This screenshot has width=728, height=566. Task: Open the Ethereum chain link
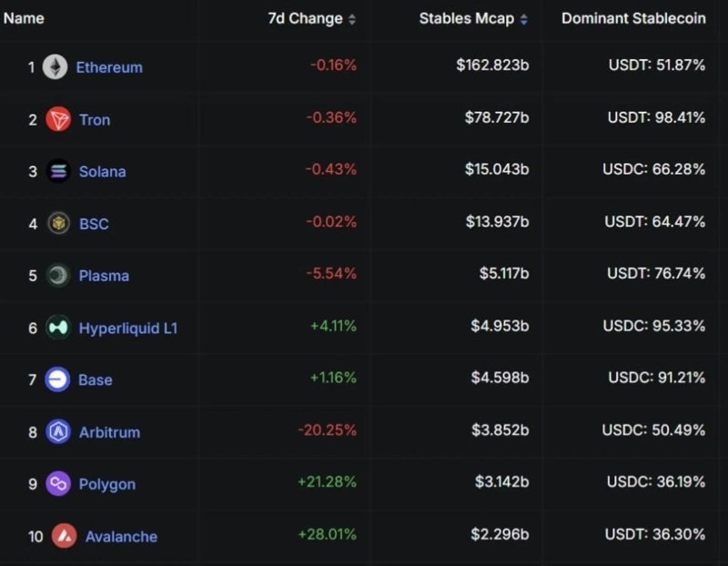pyautogui.click(x=109, y=67)
